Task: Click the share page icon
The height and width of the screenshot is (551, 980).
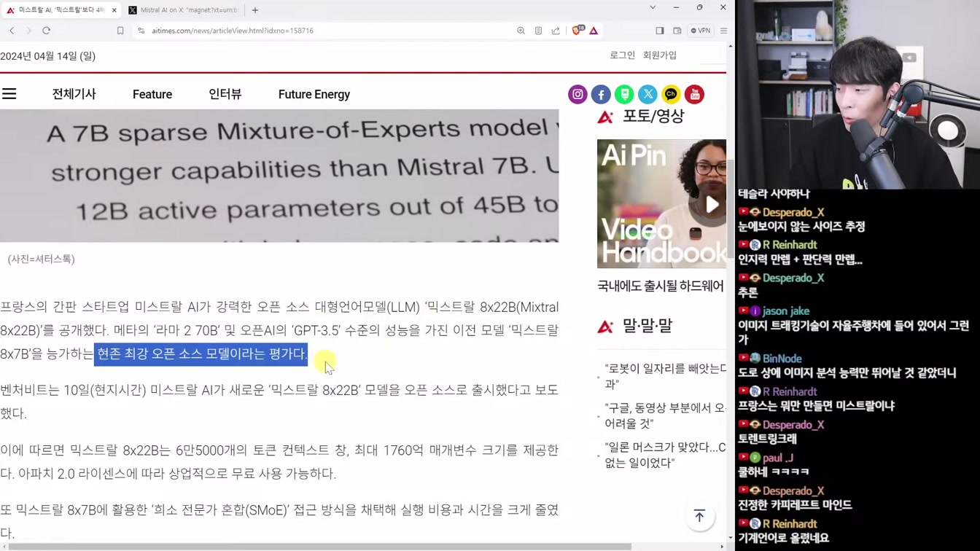Action: click(x=556, y=31)
